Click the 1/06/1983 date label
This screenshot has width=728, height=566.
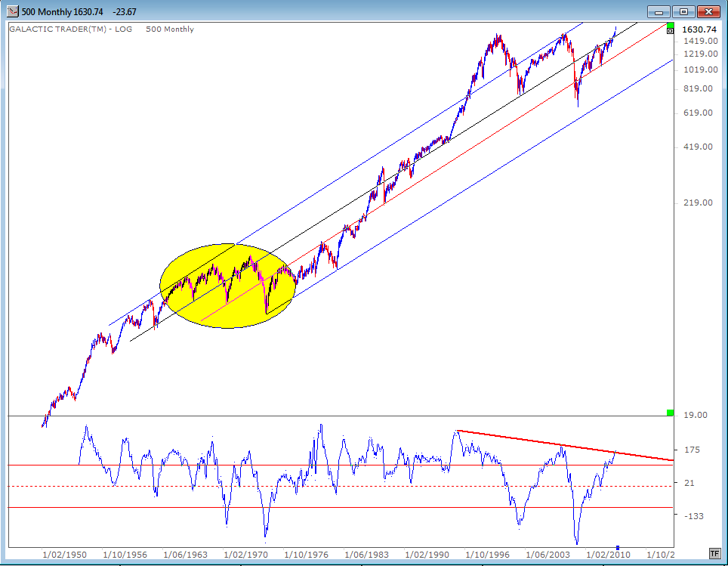point(366,555)
